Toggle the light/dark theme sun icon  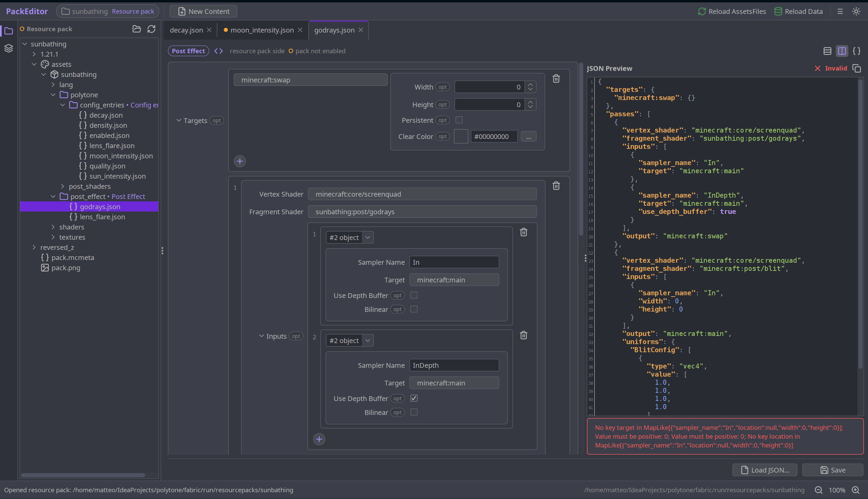pyautogui.click(x=856, y=11)
